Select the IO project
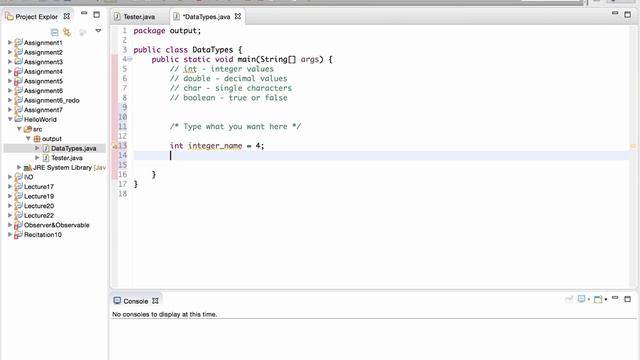The width and height of the screenshot is (640, 360). click(28, 177)
